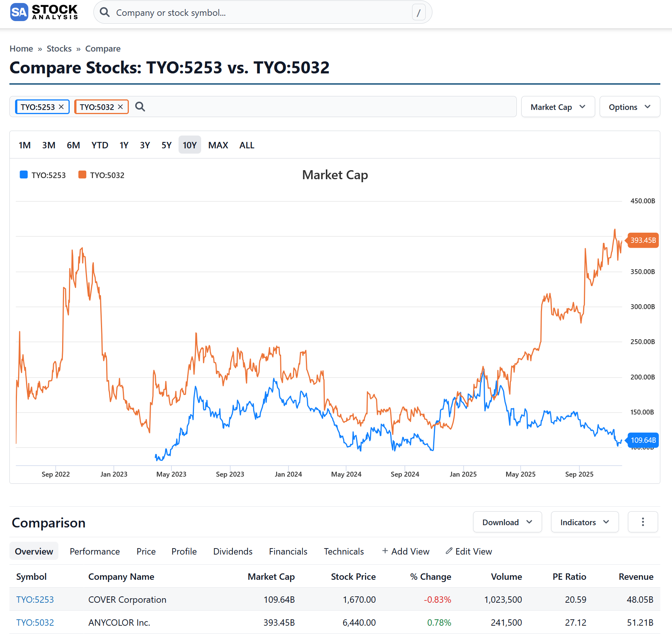Image resolution: width=672 pixels, height=637 pixels.
Task: Switch to the Price tab
Action: (x=146, y=551)
